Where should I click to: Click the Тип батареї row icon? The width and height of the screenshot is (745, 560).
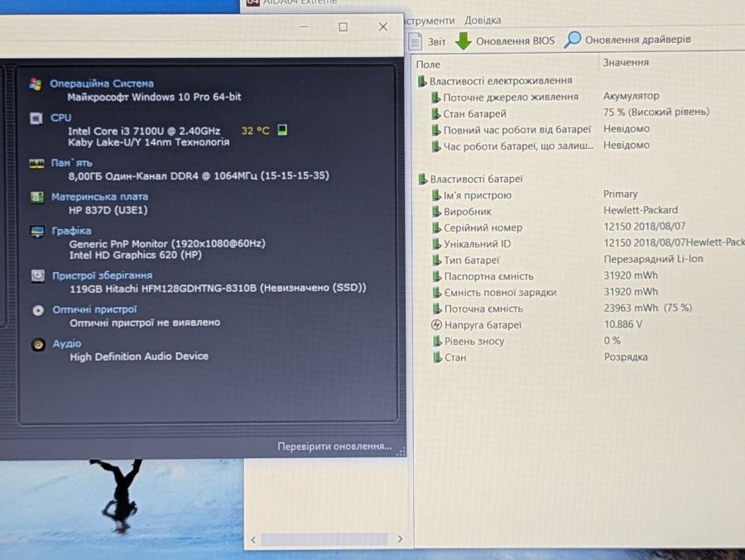[x=436, y=261]
